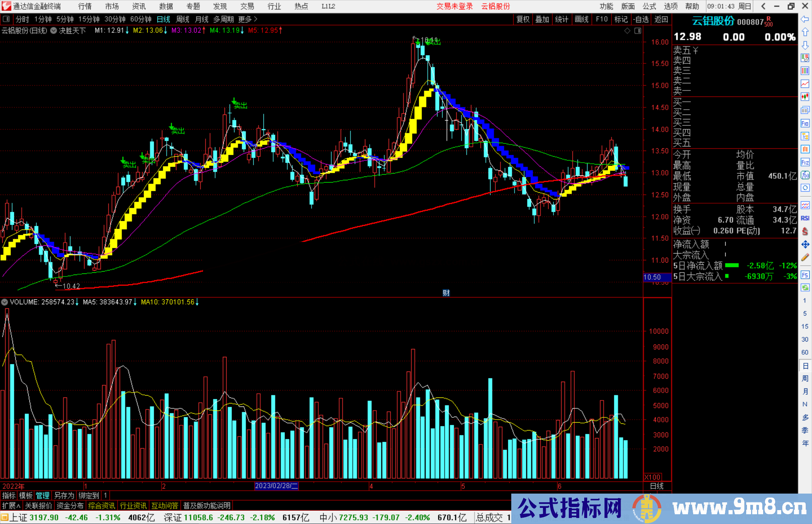This screenshot has width=812, height=524.
Task: Open the VOLUME indicator dropdown arrow
Action: [x=5, y=302]
